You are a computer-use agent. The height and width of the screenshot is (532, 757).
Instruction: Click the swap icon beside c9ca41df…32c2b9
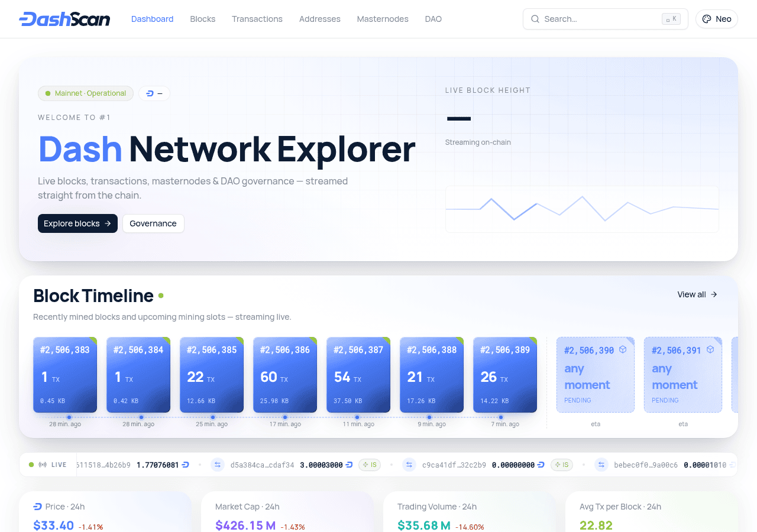click(x=409, y=465)
